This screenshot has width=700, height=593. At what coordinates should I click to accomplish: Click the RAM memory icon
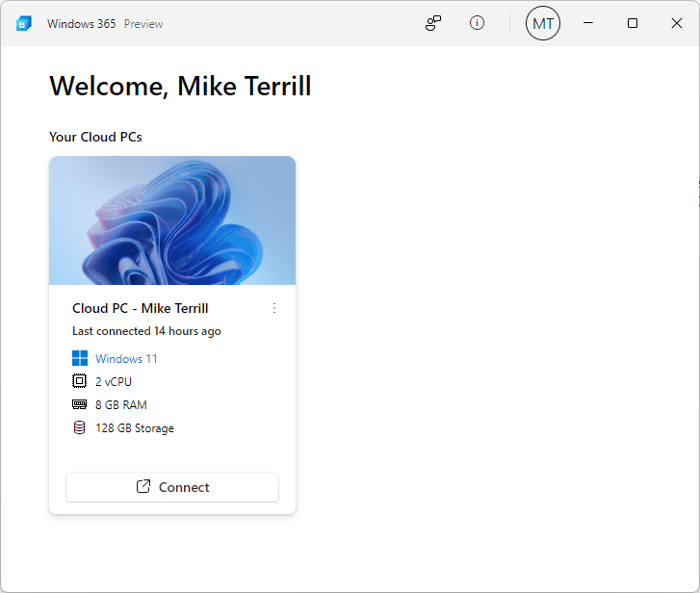80,405
